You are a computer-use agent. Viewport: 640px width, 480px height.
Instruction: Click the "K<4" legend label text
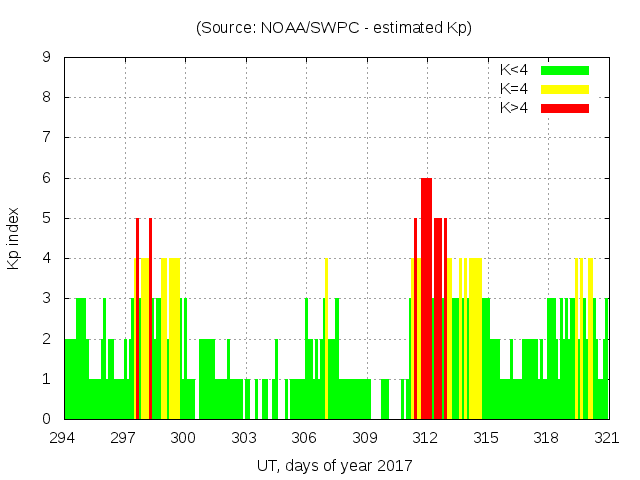pyautogui.click(x=515, y=70)
